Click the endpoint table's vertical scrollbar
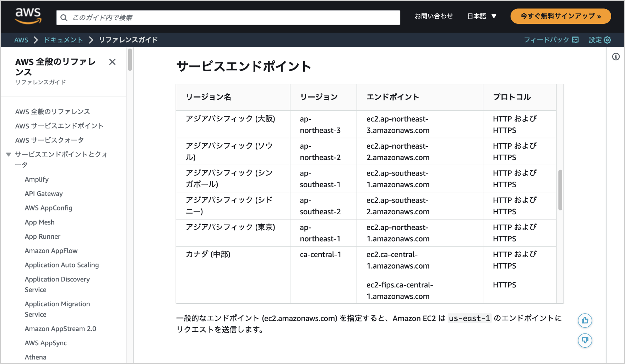This screenshot has width=625, height=364. (x=560, y=190)
